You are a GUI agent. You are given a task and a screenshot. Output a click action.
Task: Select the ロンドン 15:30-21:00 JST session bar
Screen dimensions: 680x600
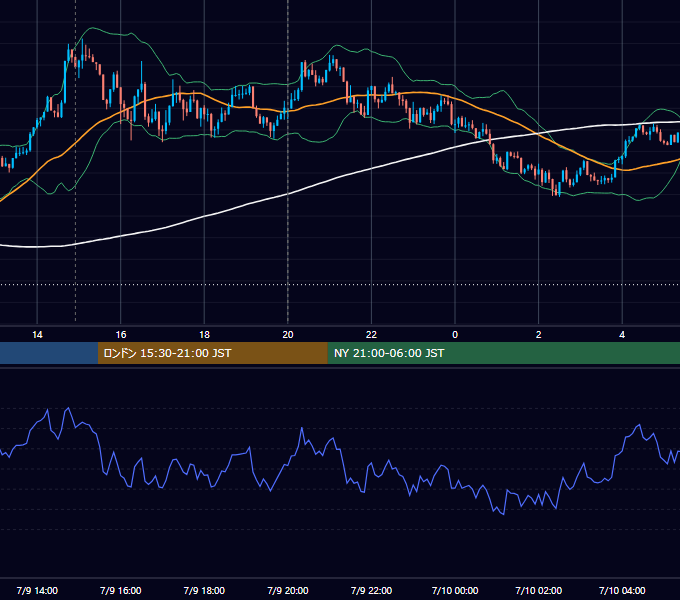(212, 353)
